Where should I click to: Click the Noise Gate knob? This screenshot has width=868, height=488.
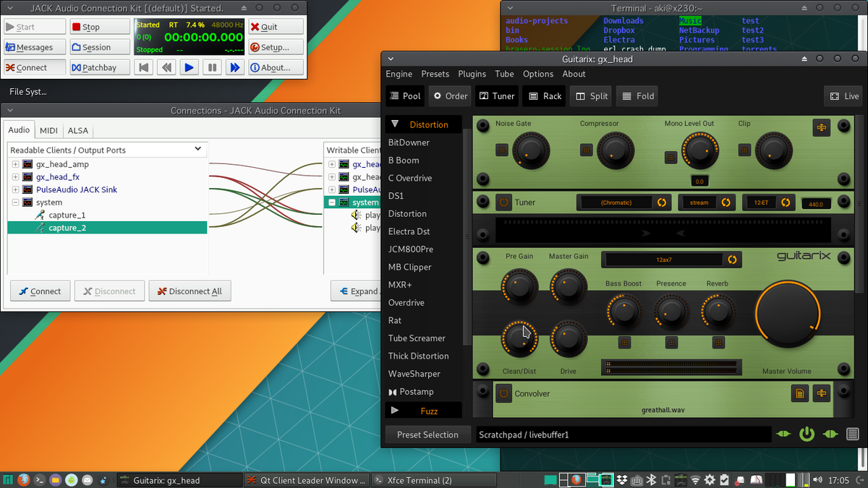pos(531,150)
